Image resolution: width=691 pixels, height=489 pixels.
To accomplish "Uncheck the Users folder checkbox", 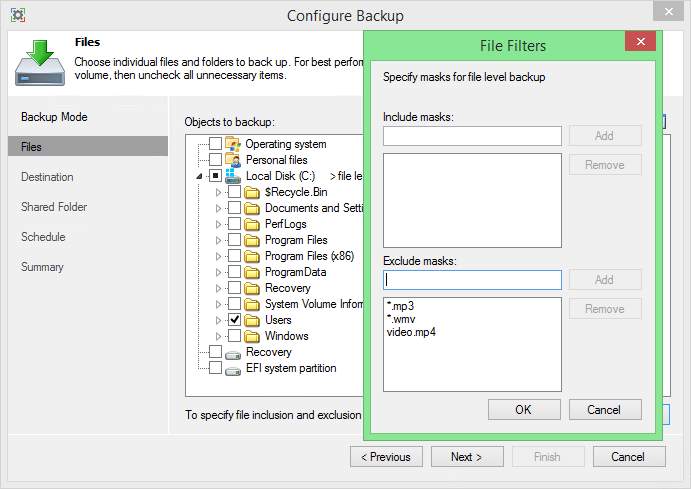I will [x=234, y=320].
